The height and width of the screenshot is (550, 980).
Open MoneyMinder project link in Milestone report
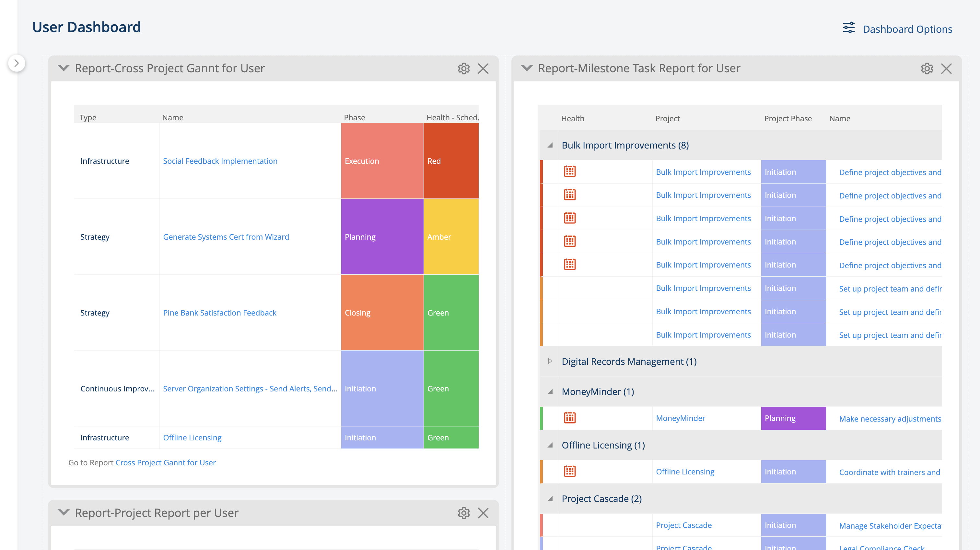pyautogui.click(x=680, y=418)
